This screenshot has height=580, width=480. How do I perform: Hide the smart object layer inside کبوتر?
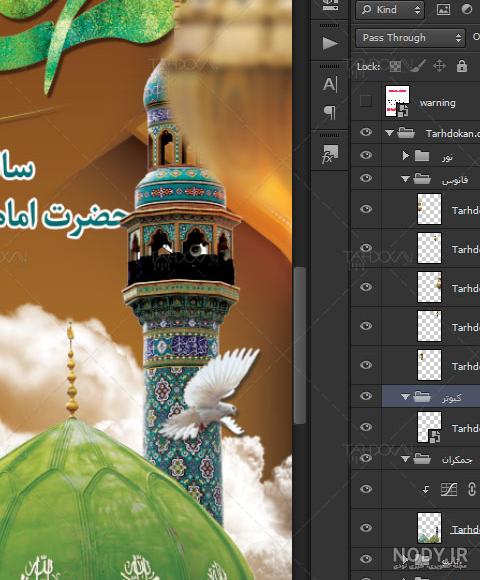366,427
